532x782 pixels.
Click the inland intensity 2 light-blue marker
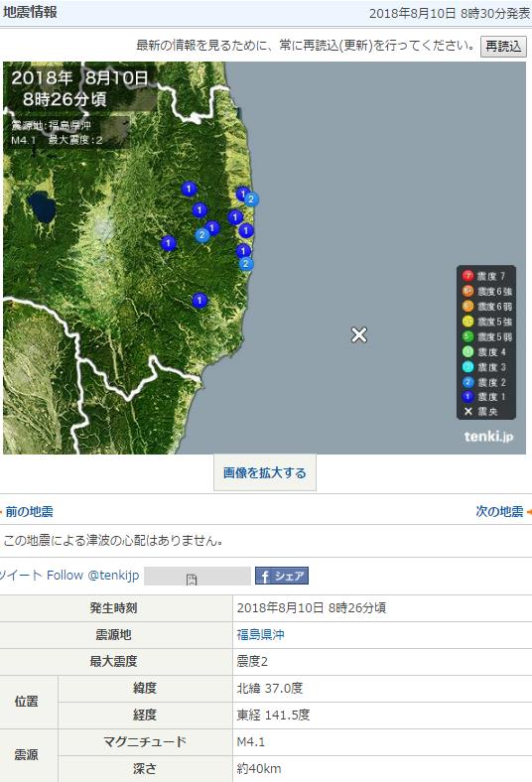pos(201,235)
